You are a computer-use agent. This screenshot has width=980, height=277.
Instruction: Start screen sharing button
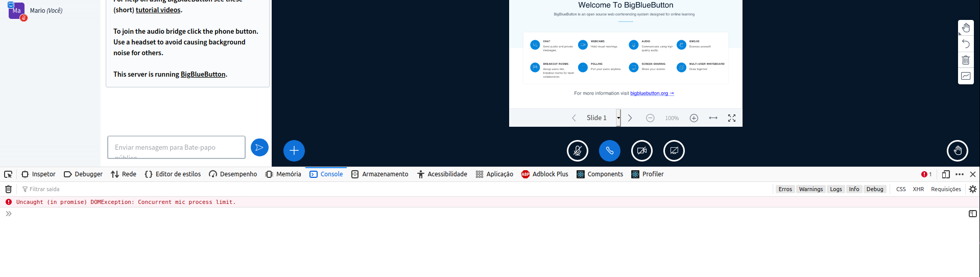coord(674,151)
